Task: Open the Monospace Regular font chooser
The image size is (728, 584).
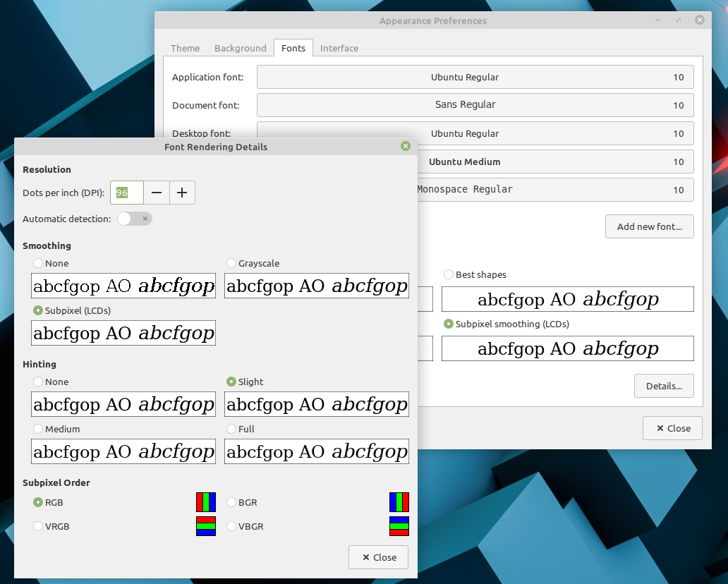Action: 556,190
